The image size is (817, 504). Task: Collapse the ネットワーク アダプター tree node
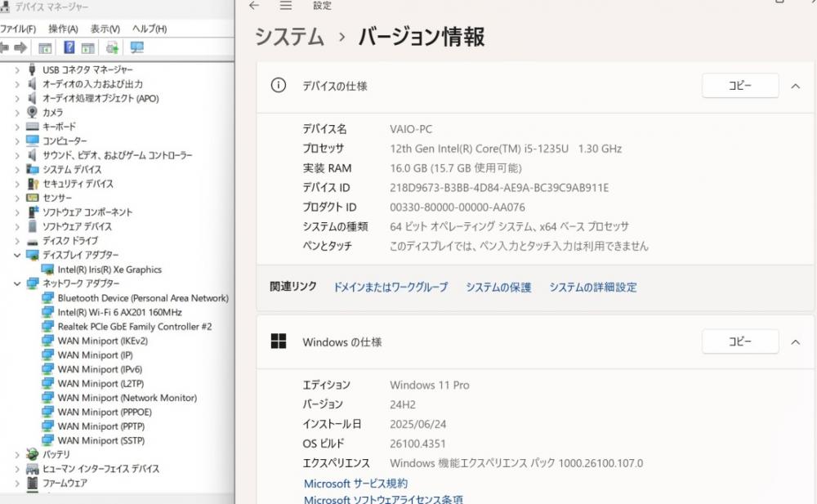(17, 283)
